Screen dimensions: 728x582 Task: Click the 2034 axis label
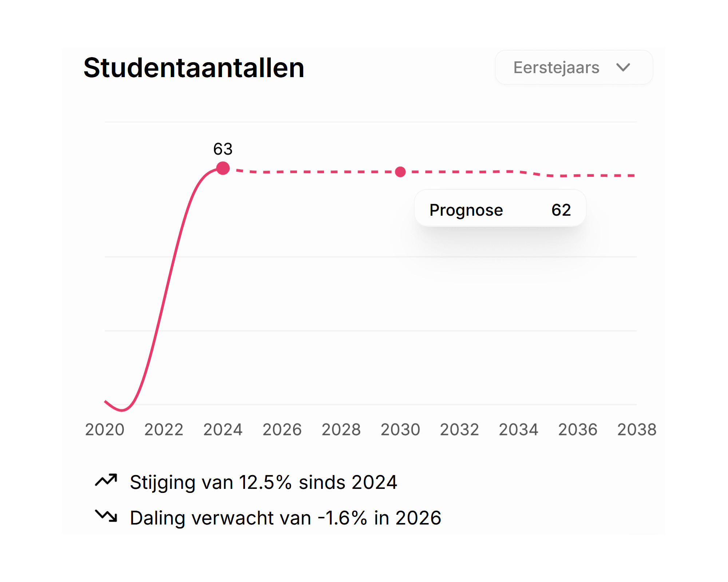coord(518,430)
